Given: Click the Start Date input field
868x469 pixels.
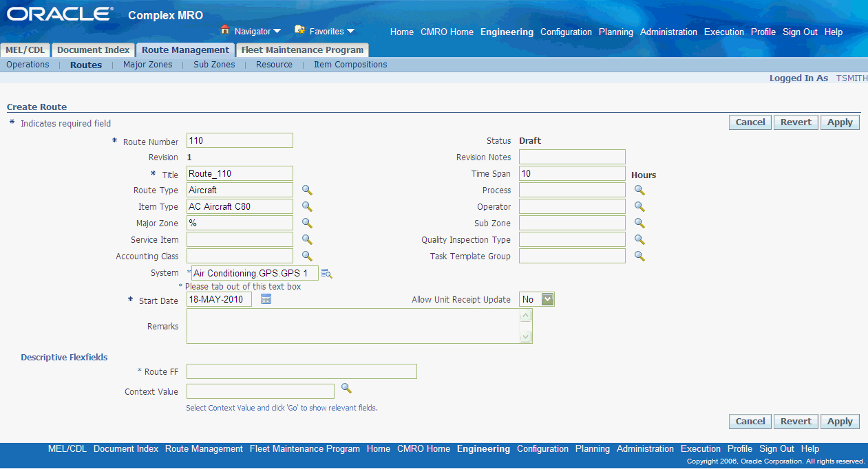Looking at the screenshot, I should (x=219, y=299).
